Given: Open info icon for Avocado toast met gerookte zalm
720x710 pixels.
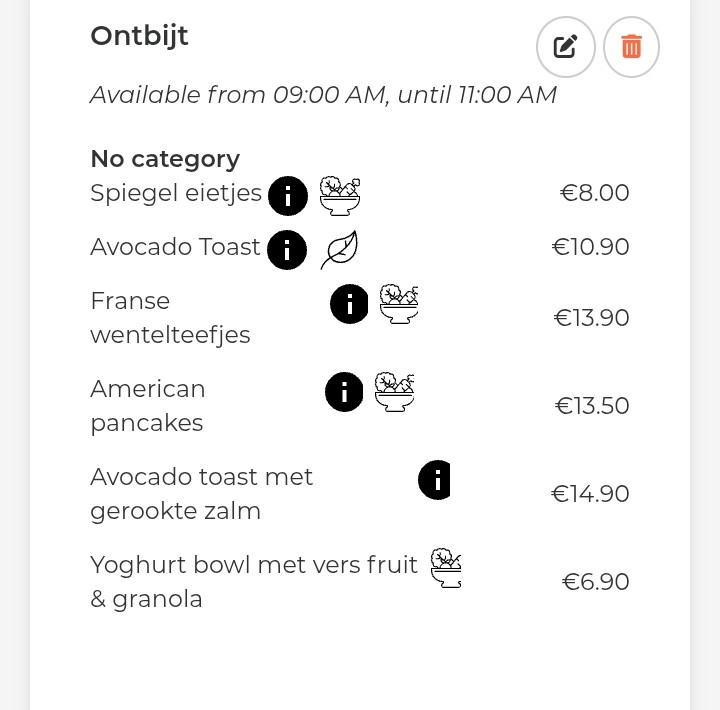Looking at the screenshot, I should click(x=434, y=479).
